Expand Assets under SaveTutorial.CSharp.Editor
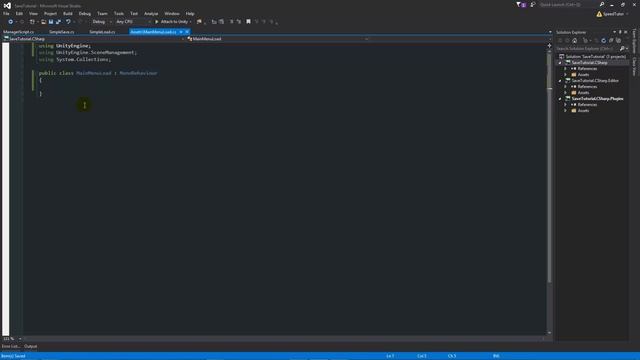 566,93
